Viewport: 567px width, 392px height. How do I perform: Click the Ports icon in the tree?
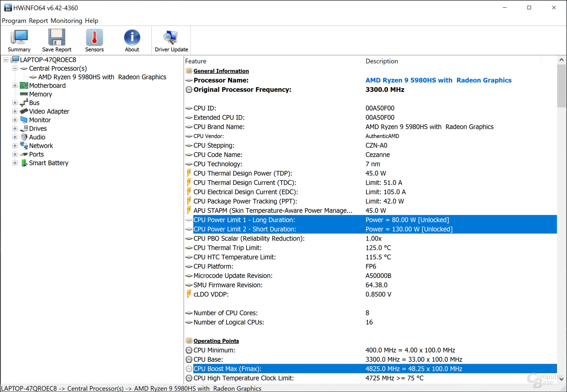click(x=24, y=154)
